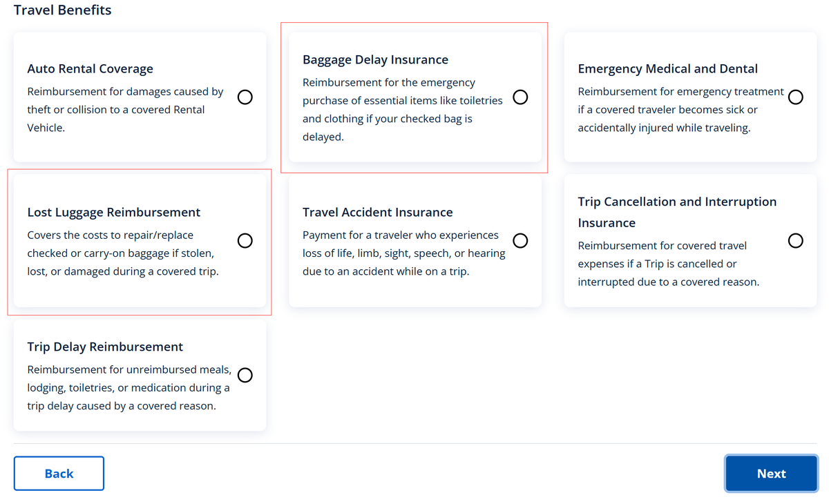Click the Travel Accident Insurance title
Image resolution: width=829 pixels, height=504 pixels.
click(x=377, y=213)
